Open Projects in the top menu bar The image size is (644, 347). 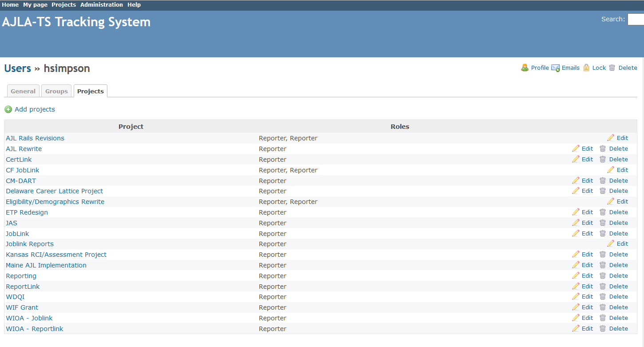coord(64,5)
